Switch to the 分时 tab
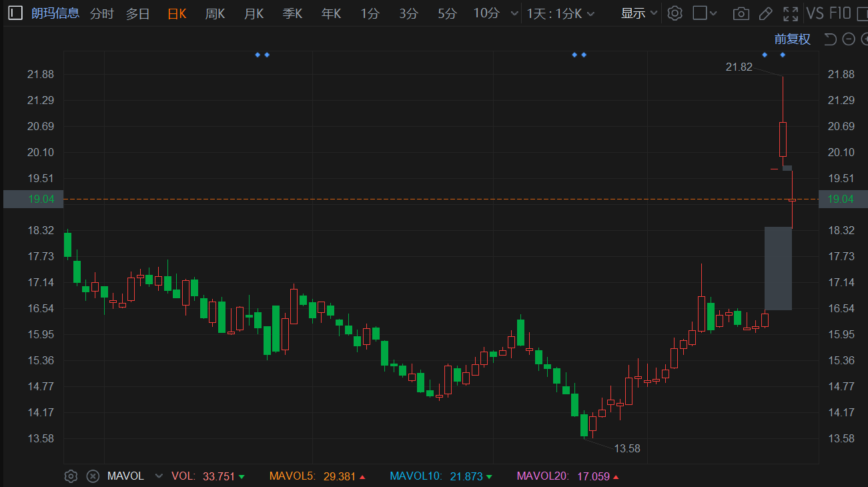 click(x=102, y=13)
